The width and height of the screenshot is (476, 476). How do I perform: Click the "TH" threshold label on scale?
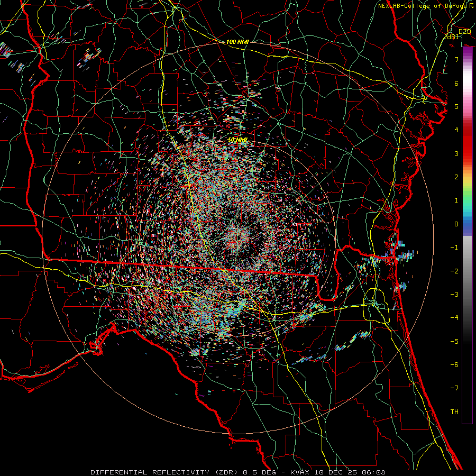(454, 412)
